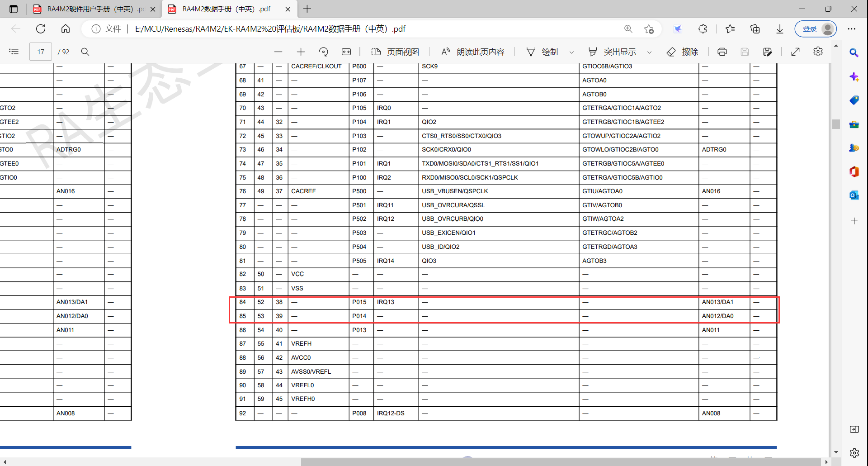Expand the 绘制 draw options dropdown
Viewport: 868px width, 466px height.
(x=571, y=52)
